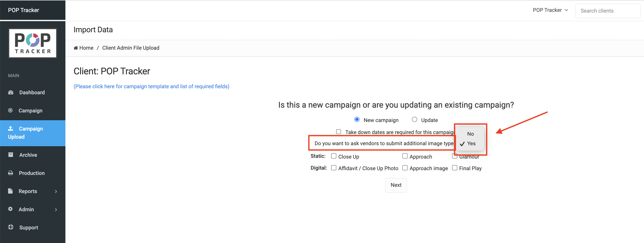
Task: Click the Support lifebuoy icon
Action: [x=11, y=227]
